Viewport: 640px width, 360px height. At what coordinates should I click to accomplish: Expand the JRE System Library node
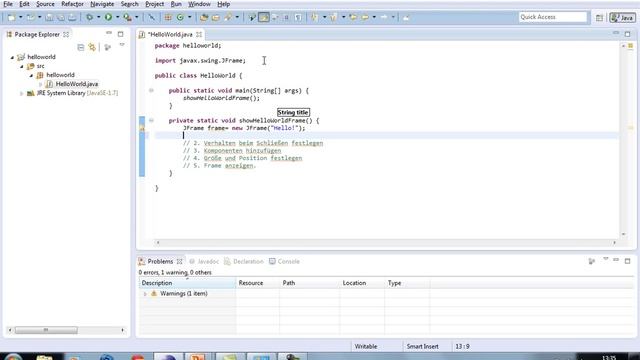coord(22,93)
